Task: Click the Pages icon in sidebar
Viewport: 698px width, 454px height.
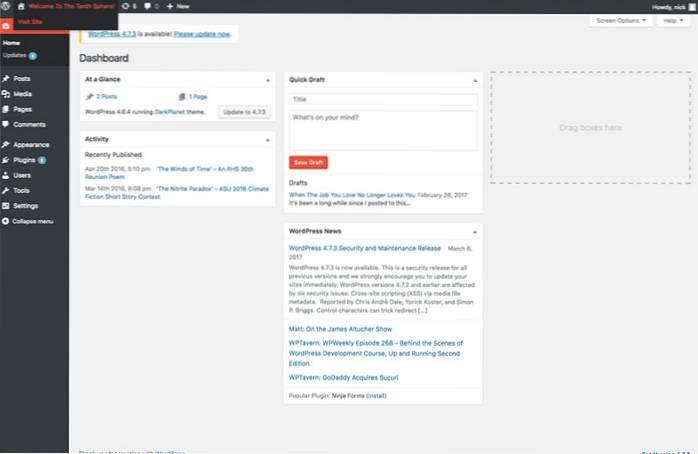Action: pyautogui.click(x=6, y=109)
